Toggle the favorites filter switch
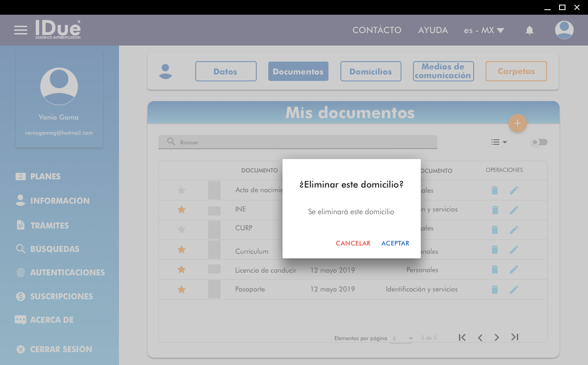The width and height of the screenshot is (588, 365). coord(539,142)
